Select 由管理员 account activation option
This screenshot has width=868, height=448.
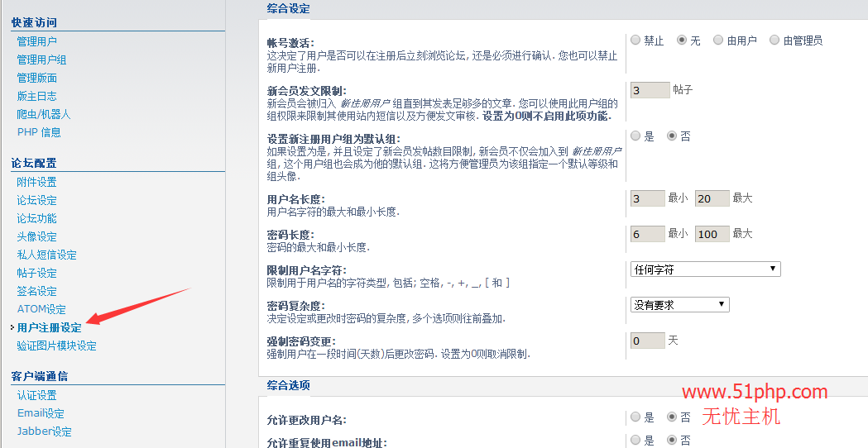774,40
